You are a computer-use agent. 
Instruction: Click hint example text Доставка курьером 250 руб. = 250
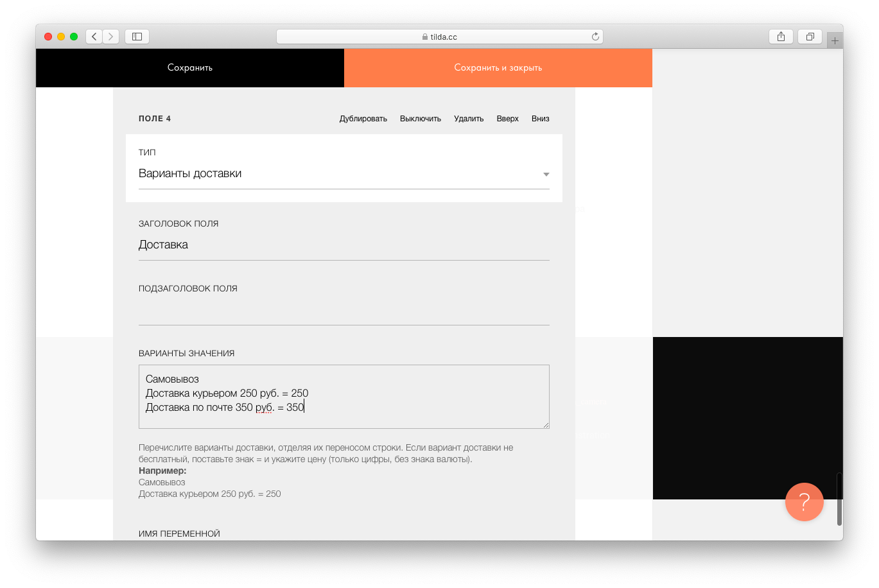point(210,494)
